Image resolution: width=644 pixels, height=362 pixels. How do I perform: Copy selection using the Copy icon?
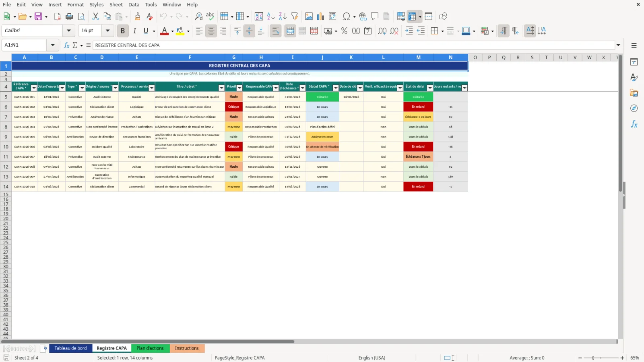pos(107,16)
